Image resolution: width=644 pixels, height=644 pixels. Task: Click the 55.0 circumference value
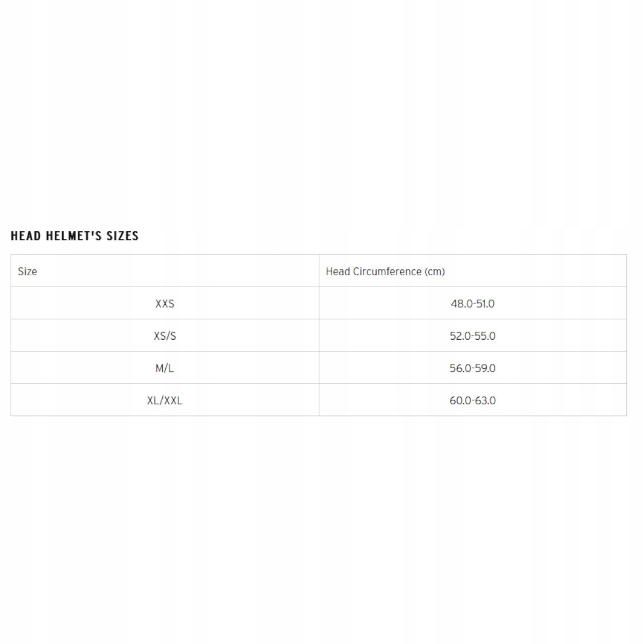(485, 336)
